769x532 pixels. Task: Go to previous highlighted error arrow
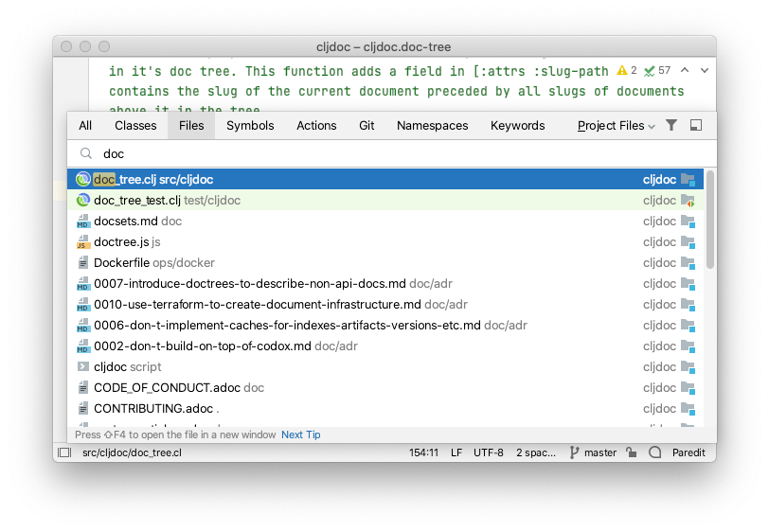685,71
